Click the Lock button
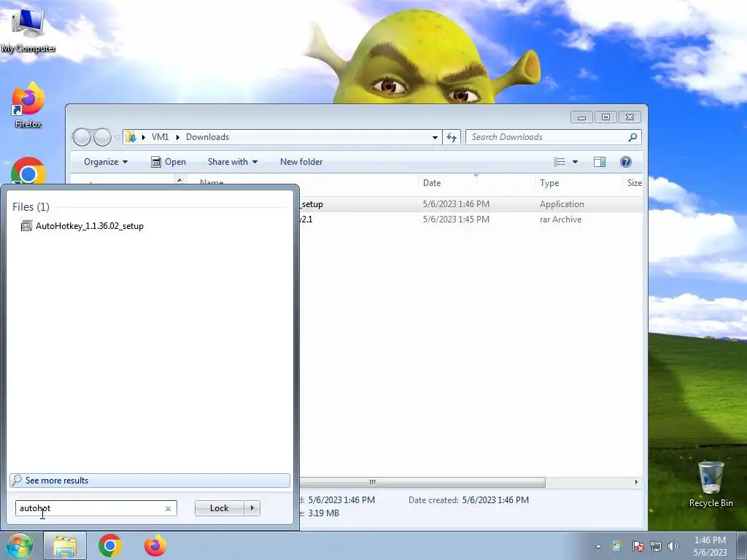Viewport: 747px width, 560px height. click(x=219, y=508)
